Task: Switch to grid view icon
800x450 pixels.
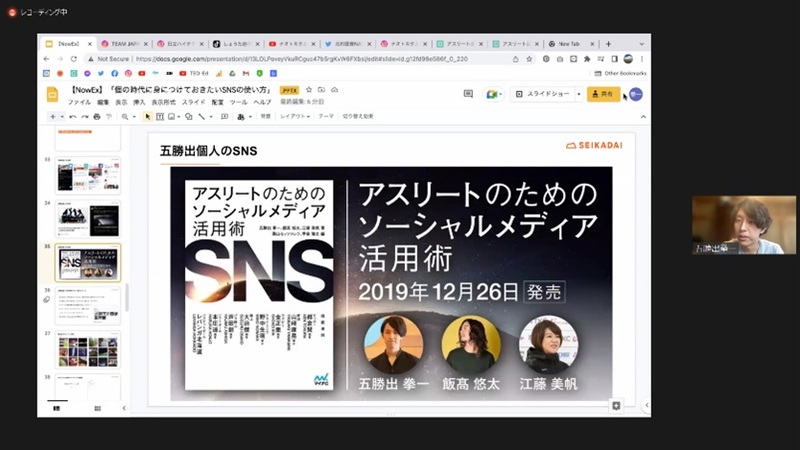Action: coord(97,408)
